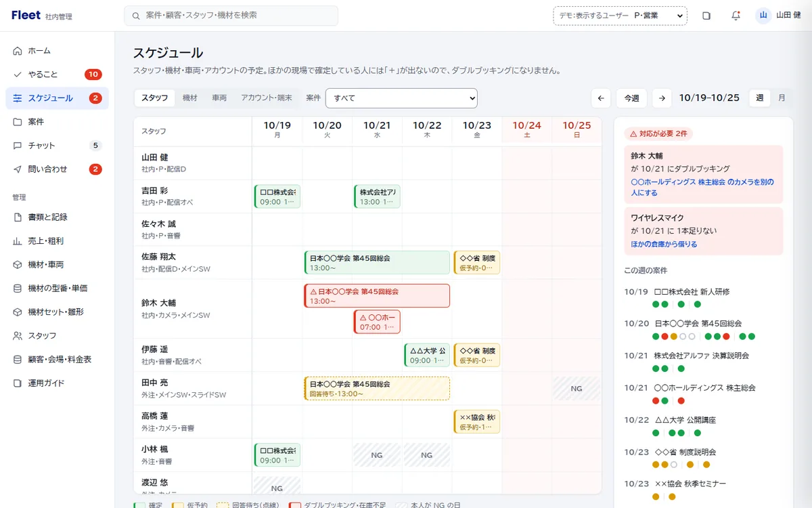
Task: Open the 山田 健 user account menu
Action: pos(778,16)
